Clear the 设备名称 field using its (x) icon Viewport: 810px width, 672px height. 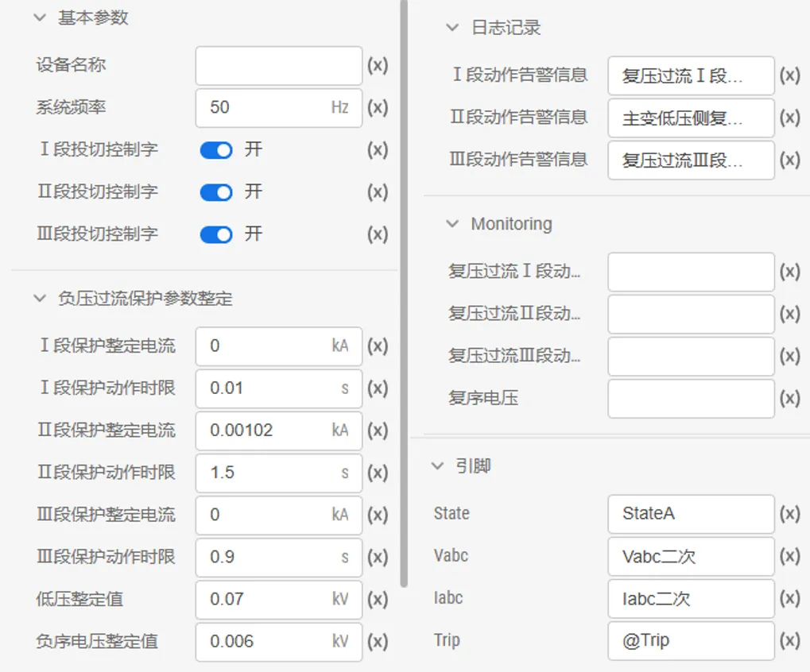coord(379,65)
